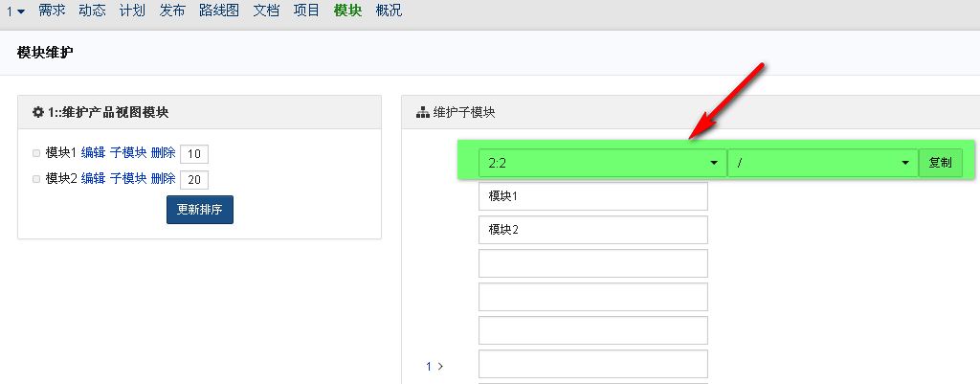Expand the "/" module dropdown
The width and height of the screenshot is (980, 384).
coord(823,163)
